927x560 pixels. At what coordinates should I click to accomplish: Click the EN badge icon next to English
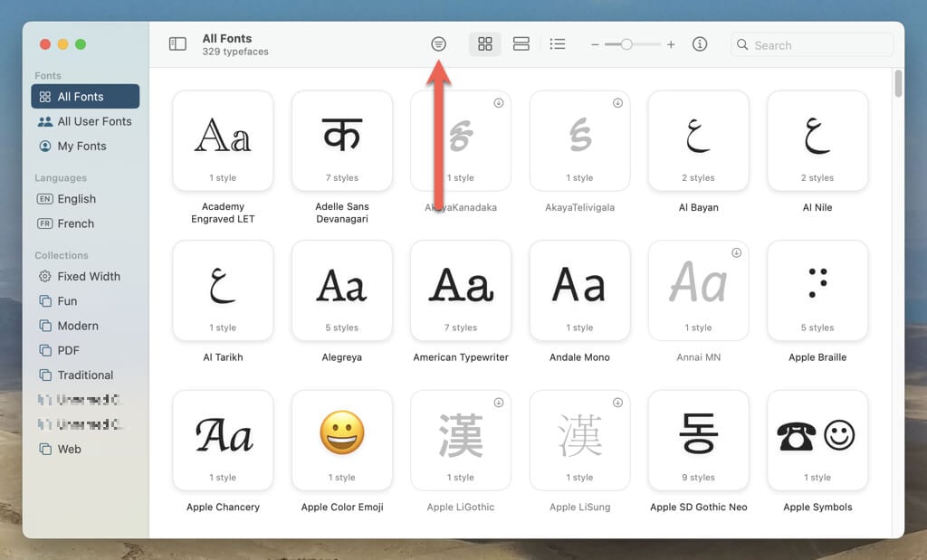pyautogui.click(x=45, y=199)
